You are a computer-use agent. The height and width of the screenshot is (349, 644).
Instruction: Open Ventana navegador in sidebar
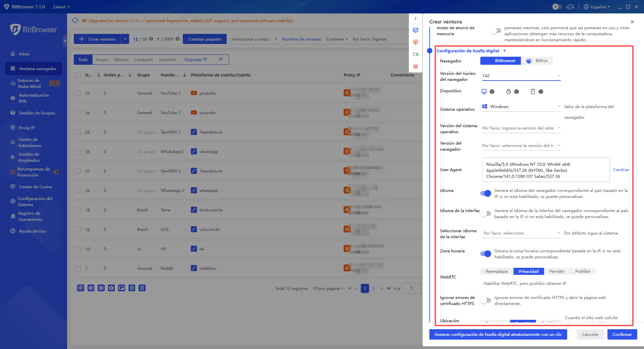(34, 68)
